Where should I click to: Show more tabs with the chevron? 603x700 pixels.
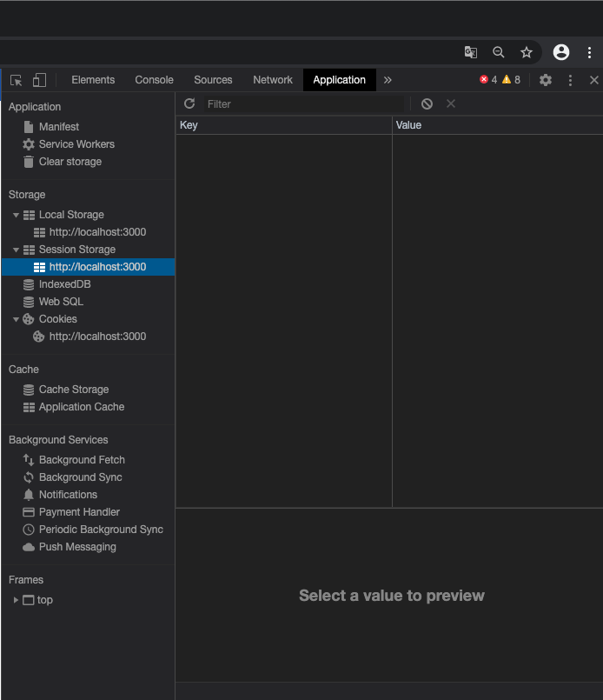click(x=388, y=80)
